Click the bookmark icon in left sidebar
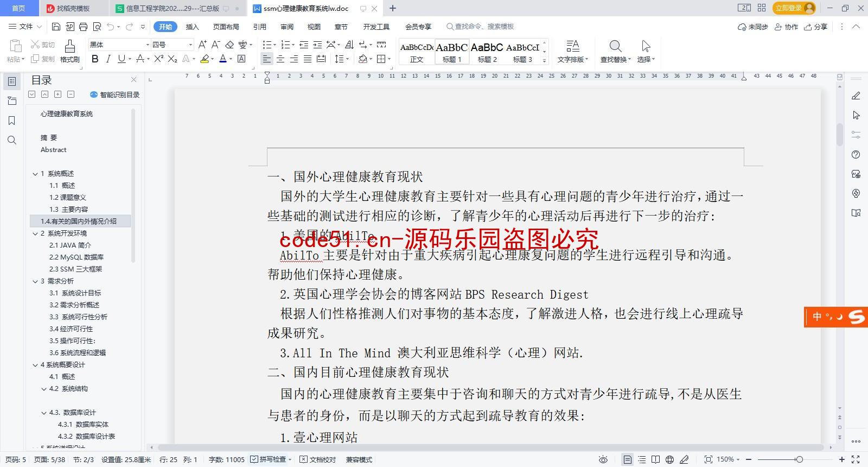Screen dimensions: 868x467 pos(12,121)
